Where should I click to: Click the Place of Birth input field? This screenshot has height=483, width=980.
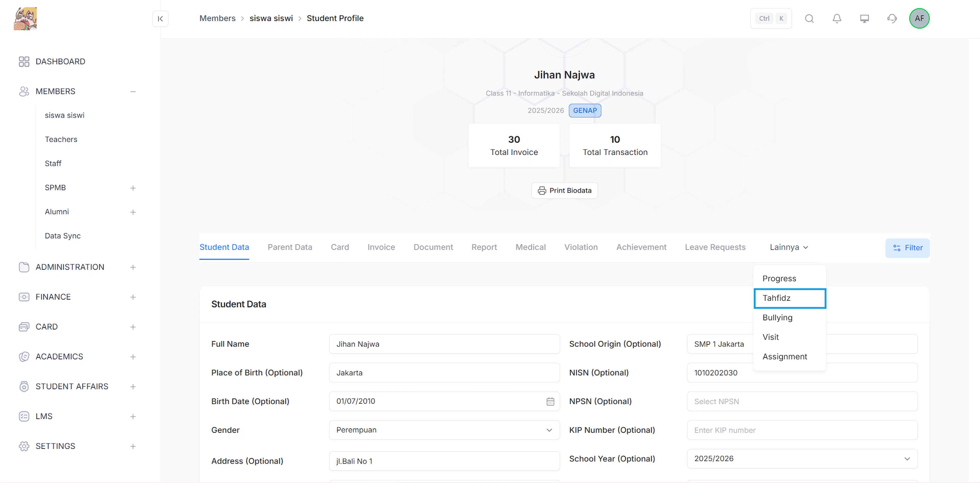[x=444, y=373]
